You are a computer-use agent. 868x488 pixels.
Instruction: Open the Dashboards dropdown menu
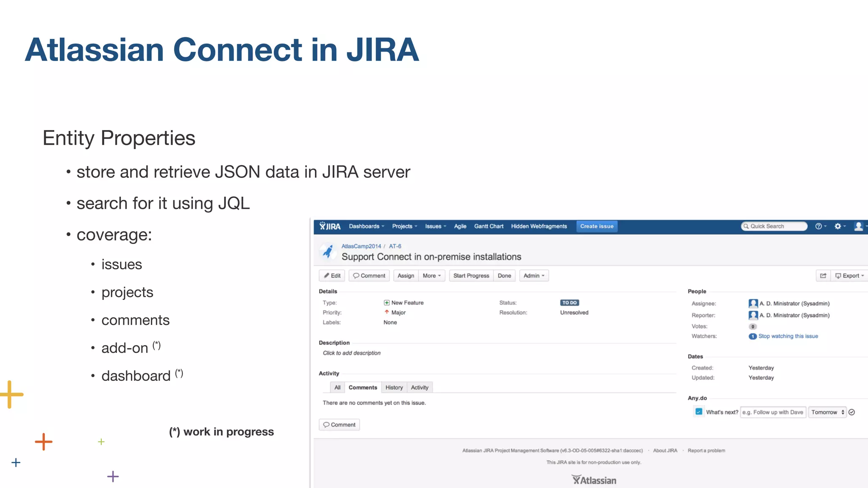tap(367, 226)
